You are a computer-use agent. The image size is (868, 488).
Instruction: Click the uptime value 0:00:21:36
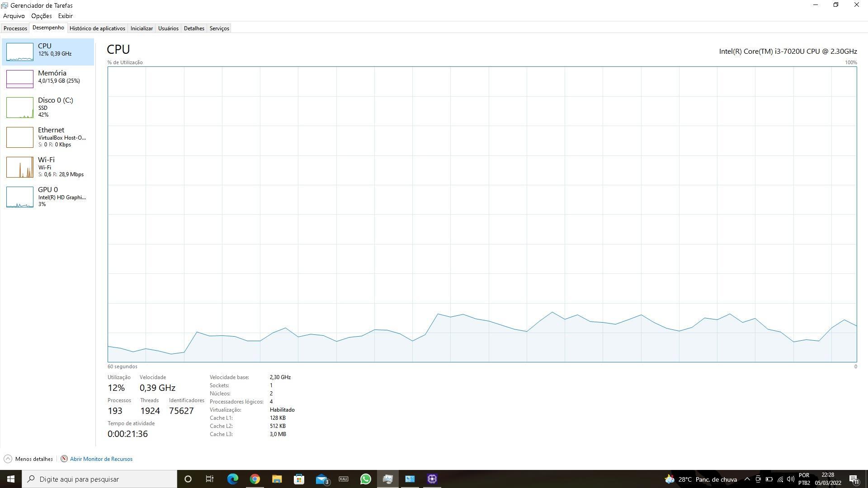[x=127, y=434]
